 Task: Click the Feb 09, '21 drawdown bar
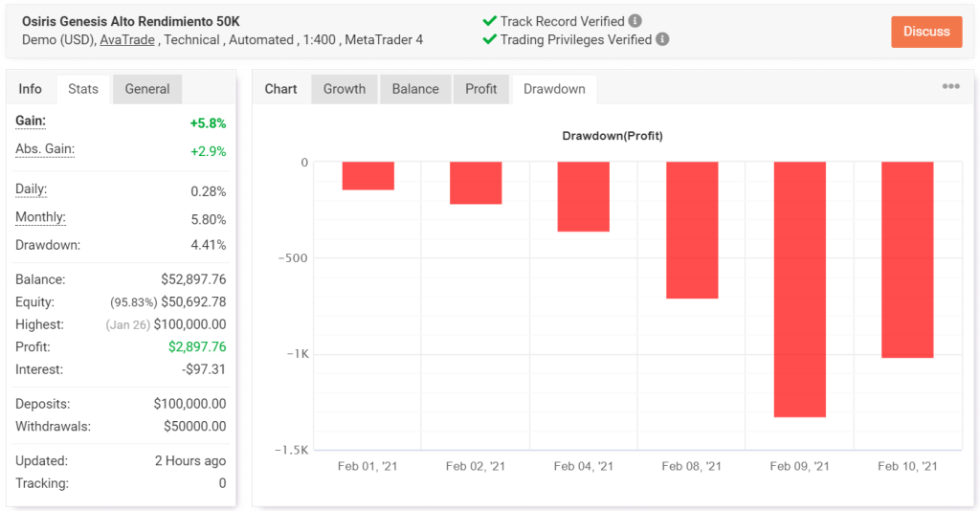tap(800, 289)
